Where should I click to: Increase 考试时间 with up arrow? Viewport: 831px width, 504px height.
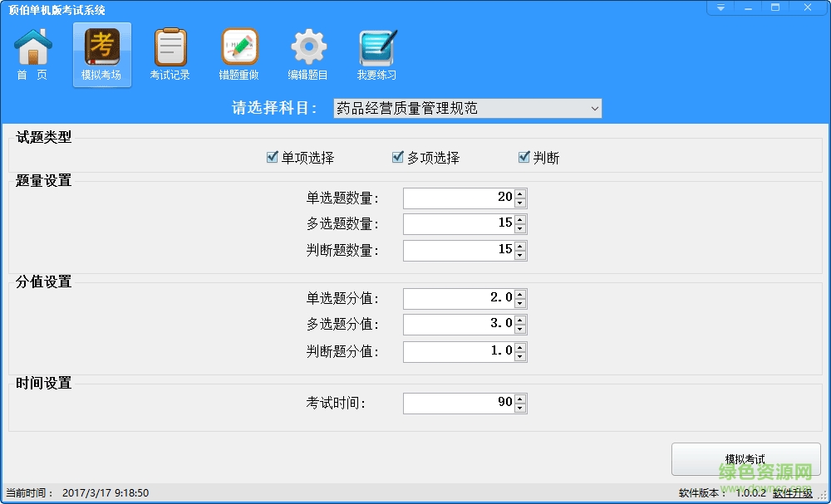[520, 399]
